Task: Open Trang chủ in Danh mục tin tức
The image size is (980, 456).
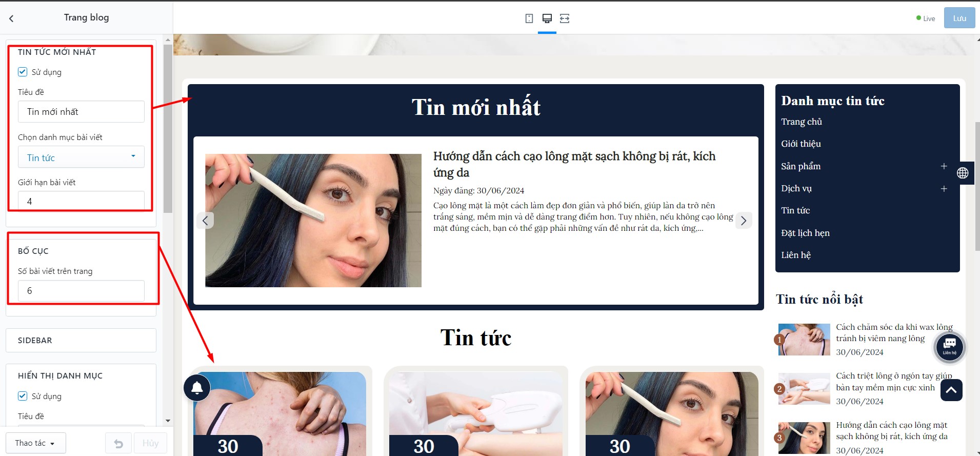Action: pyautogui.click(x=802, y=122)
